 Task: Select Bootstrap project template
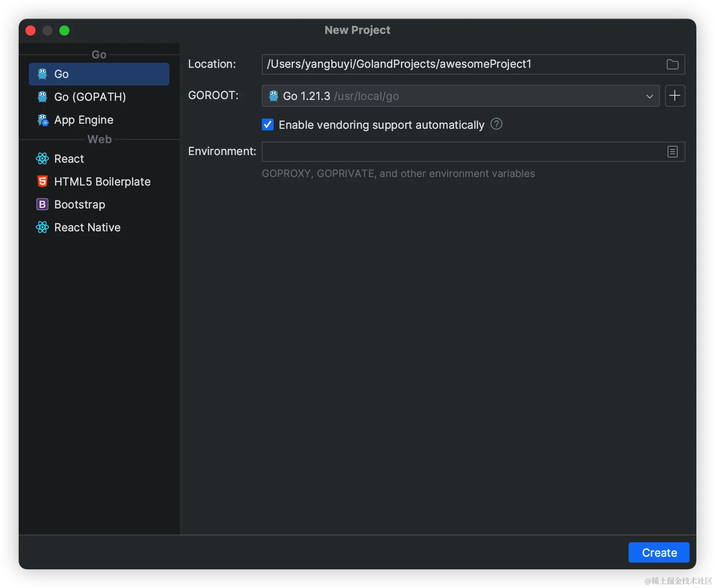point(99,205)
